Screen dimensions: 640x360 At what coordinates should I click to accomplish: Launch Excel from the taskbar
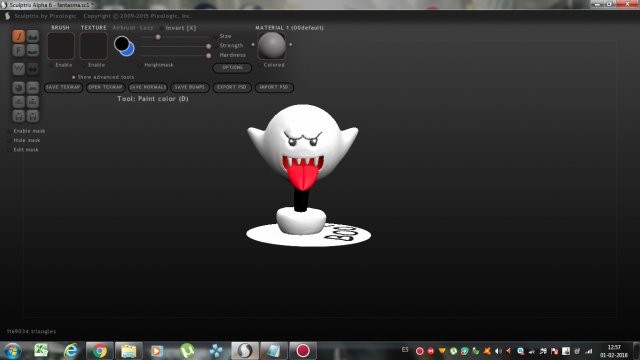[41, 351]
